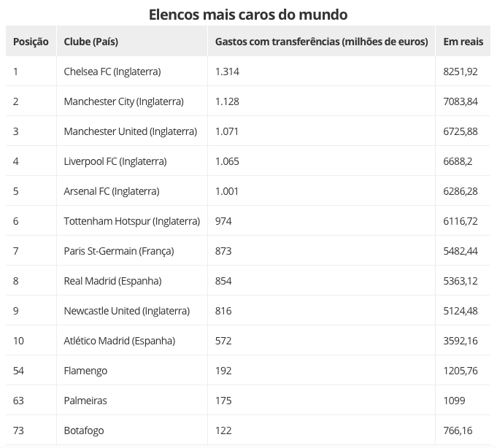Click the Palmeiras club name
Screen dimensions: 497x448
[x=85, y=401]
